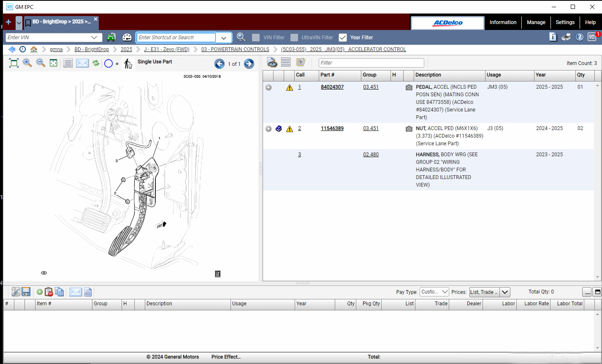
Task: Click the zoom in magnifier on the illustration toolbar
Action: [x=27, y=63]
